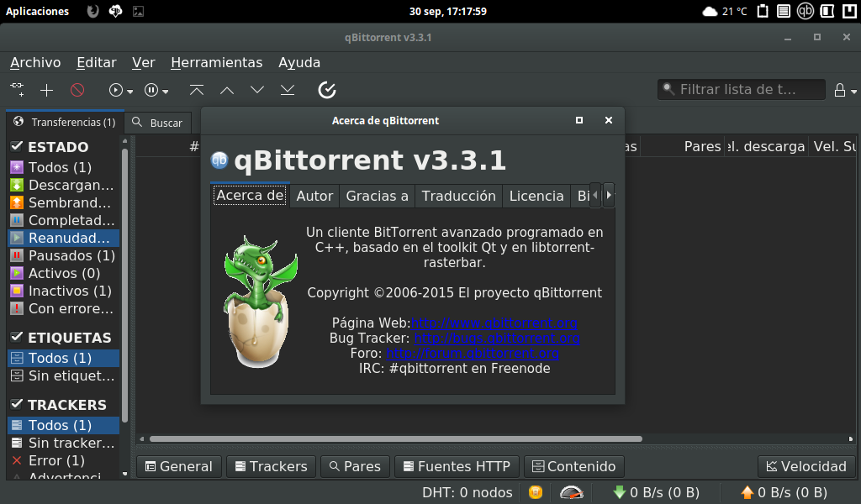Image resolution: width=861 pixels, height=504 pixels.
Task: Switch to the Traducción tab
Action: 458,196
